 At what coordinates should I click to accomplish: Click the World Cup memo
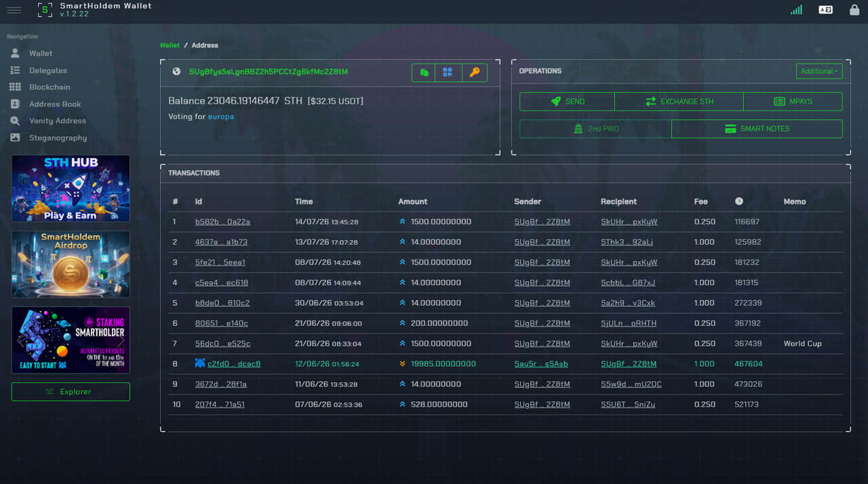coord(802,344)
